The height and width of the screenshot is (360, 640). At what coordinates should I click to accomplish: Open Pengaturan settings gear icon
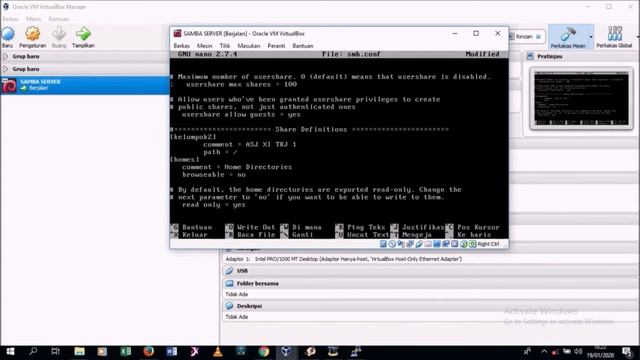click(33, 34)
